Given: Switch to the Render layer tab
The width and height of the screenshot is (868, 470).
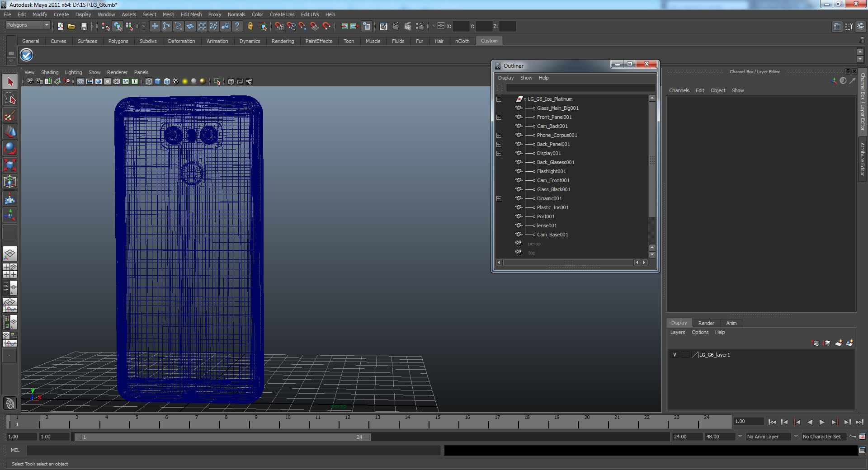Looking at the screenshot, I should tap(706, 323).
